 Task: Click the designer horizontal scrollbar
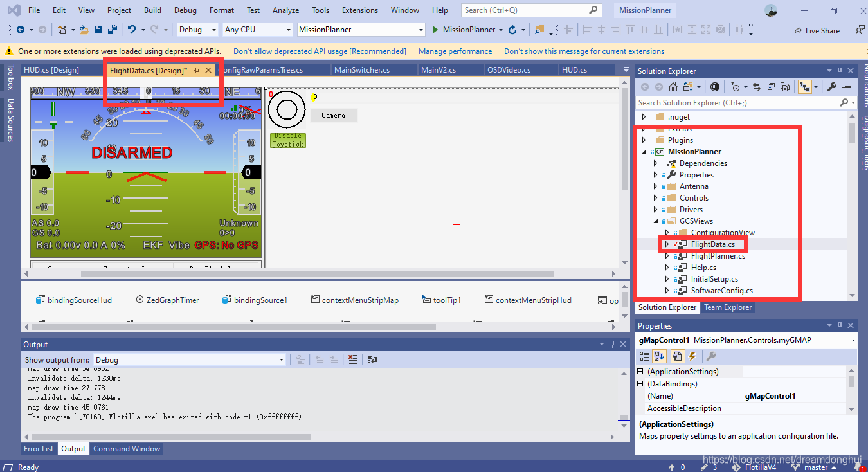(317, 273)
